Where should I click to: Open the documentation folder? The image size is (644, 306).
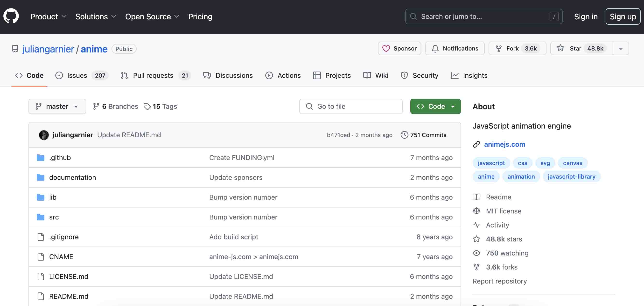72,177
